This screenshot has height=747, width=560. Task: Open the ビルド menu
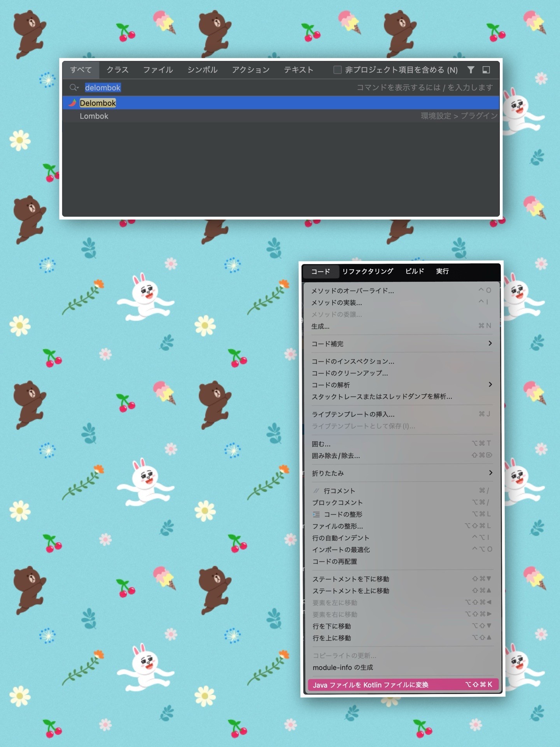click(415, 271)
